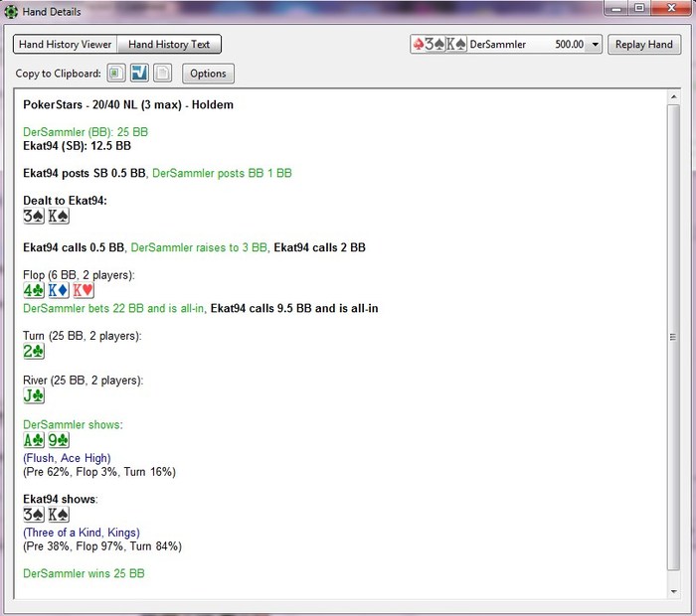
Task: Click 'DerSammler bets 22 BB and is all-in'
Action: tap(113, 308)
